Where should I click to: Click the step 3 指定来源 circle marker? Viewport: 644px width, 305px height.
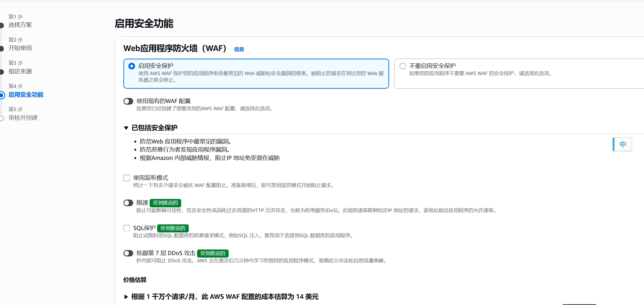tap(2, 72)
